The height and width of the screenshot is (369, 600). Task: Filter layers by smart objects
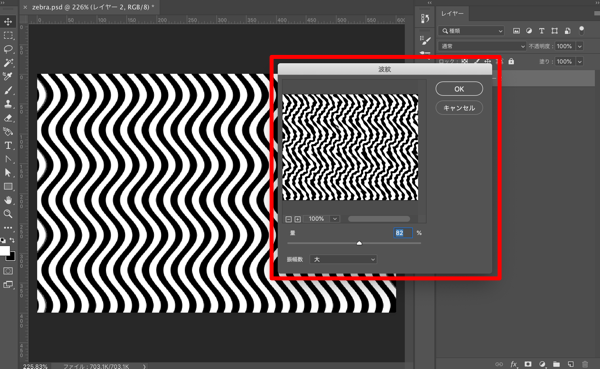tap(567, 31)
